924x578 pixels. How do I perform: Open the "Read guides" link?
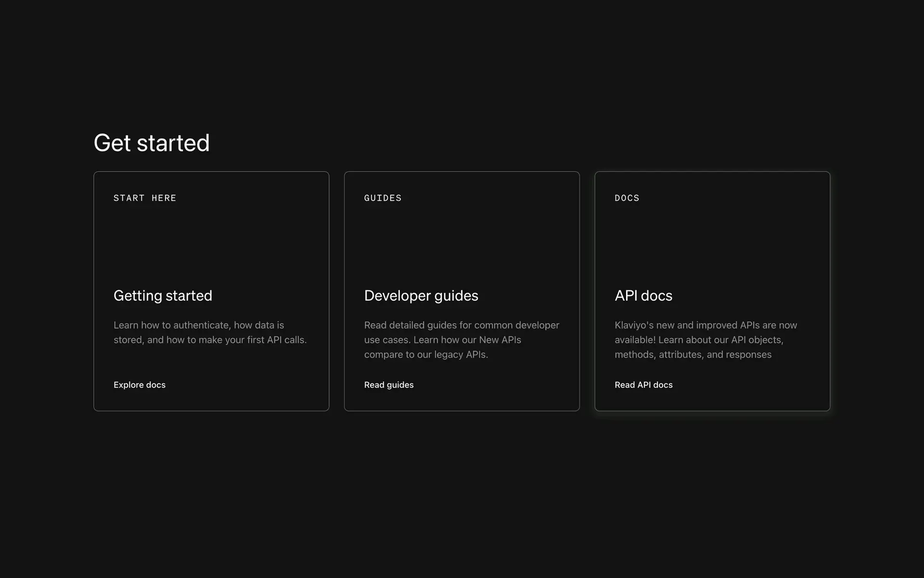[x=388, y=385]
